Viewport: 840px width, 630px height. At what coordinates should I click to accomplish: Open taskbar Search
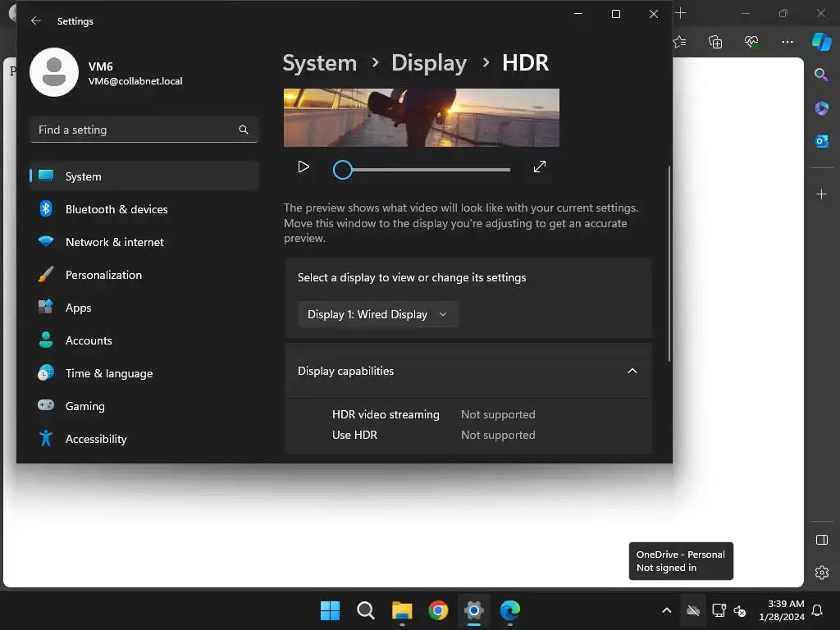(x=366, y=610)
